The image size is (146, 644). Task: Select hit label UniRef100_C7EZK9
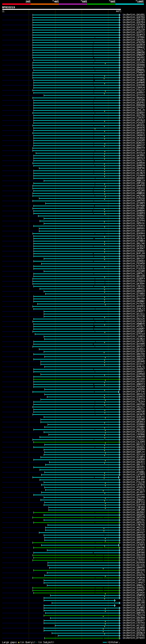coord(133,402)
